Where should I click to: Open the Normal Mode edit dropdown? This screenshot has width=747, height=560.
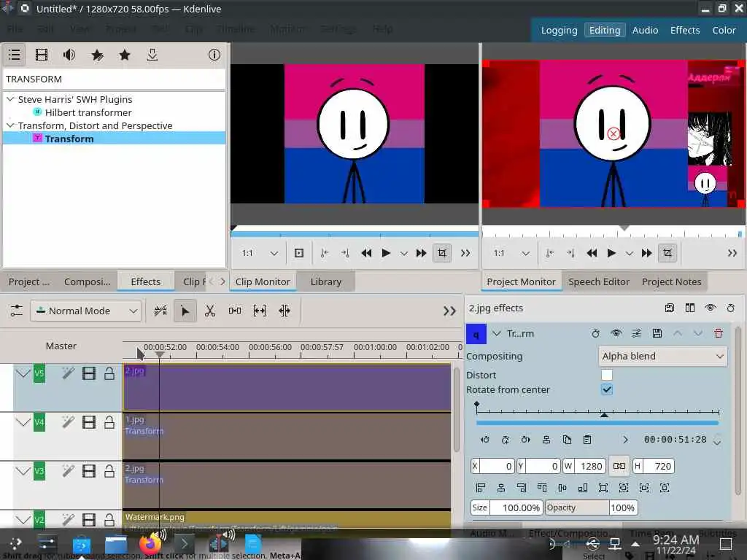coord(85,311)
